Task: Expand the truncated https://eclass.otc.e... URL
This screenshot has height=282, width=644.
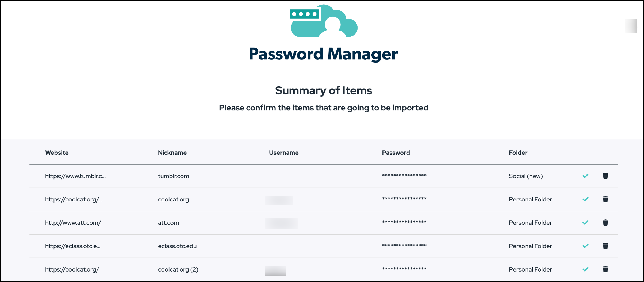Action: (73, 246)
